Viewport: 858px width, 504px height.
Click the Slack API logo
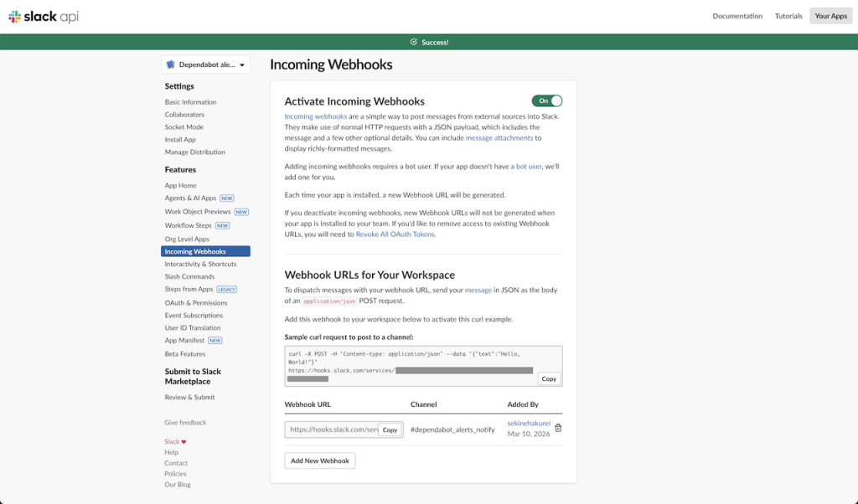(x=43, y=16)
